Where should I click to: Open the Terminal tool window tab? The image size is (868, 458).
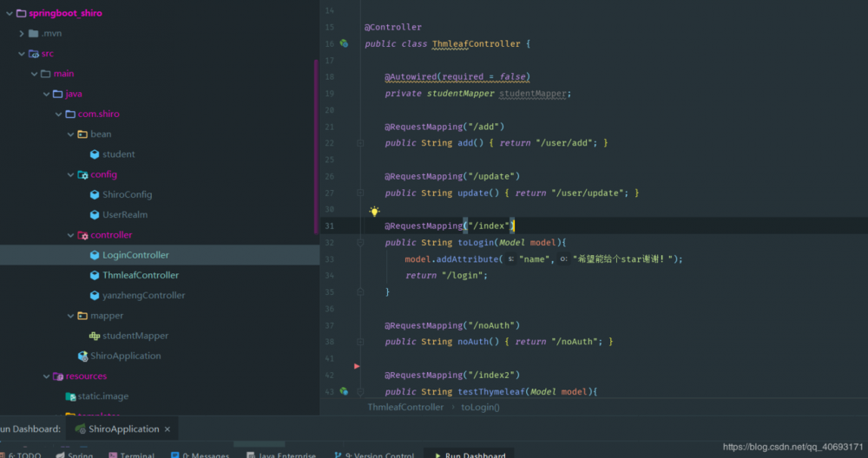click(136, 455)
